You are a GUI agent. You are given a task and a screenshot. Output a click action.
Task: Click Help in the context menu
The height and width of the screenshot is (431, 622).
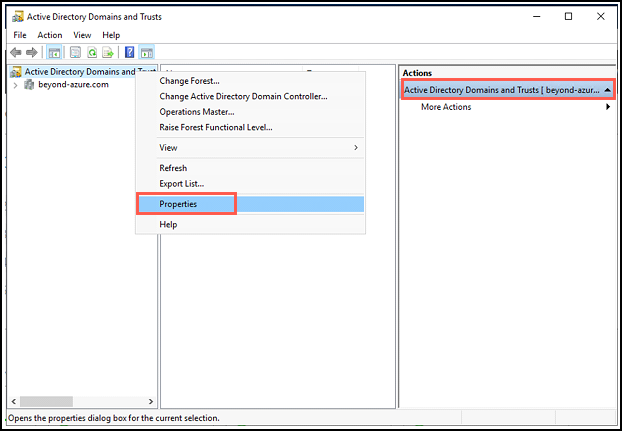[250, 224]
